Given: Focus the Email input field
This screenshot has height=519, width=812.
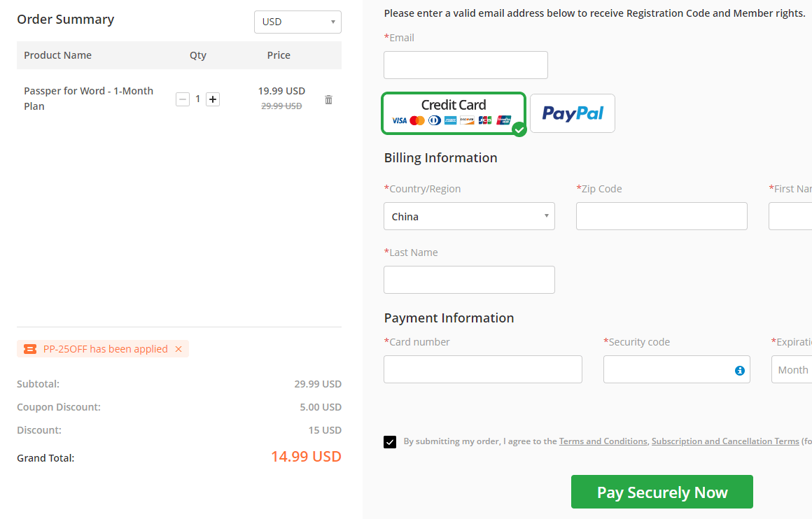Looking at the screenshot, I should [465, 65].
